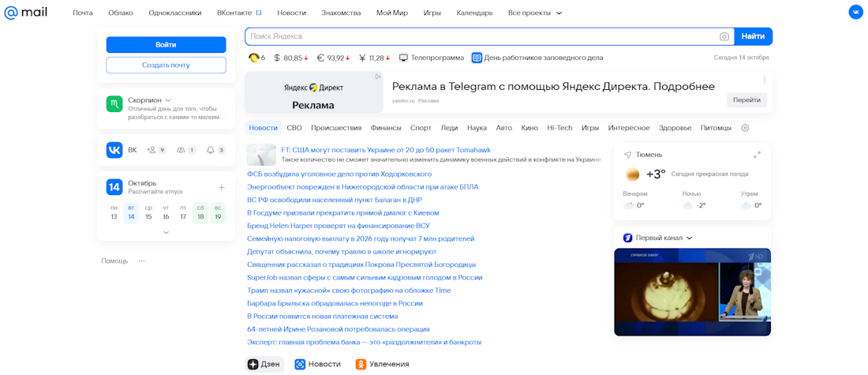Click into the Поиск Яндекса search field
868x375 pixels.
(481, 36)
